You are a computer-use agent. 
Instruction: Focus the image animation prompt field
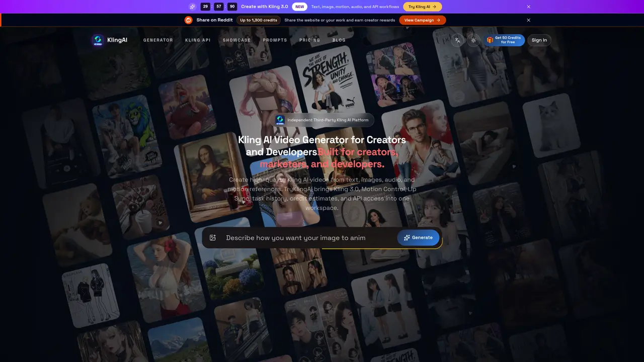point(307,238)
